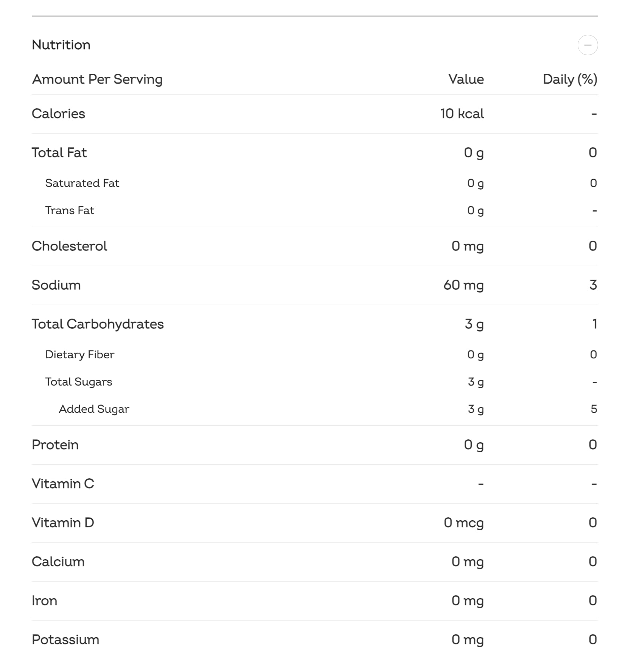This screenshot has height=672, width=628.
Task: Select the Calcium row label
Action: tap(58, 562)
